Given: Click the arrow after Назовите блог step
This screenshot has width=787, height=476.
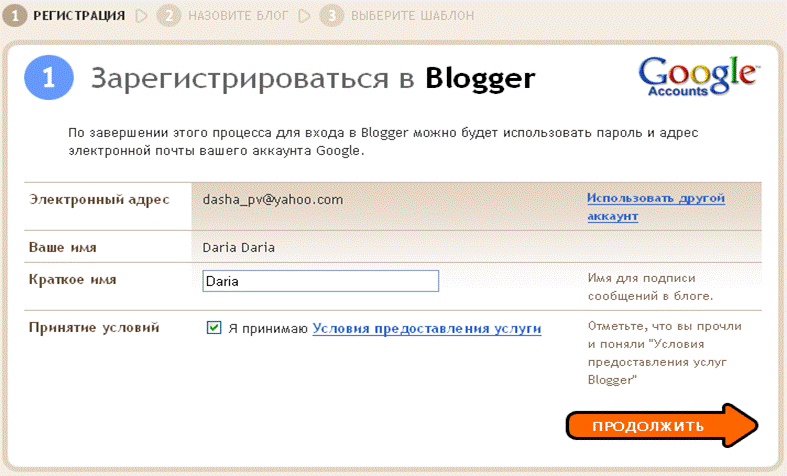Looking at the screenshot, I should (304, 16).
